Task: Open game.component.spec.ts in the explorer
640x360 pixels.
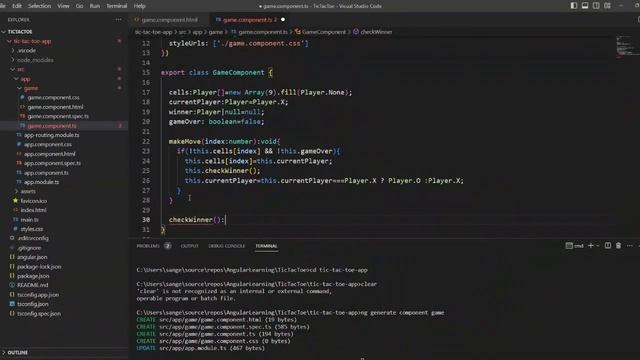Action: (58, 116)
